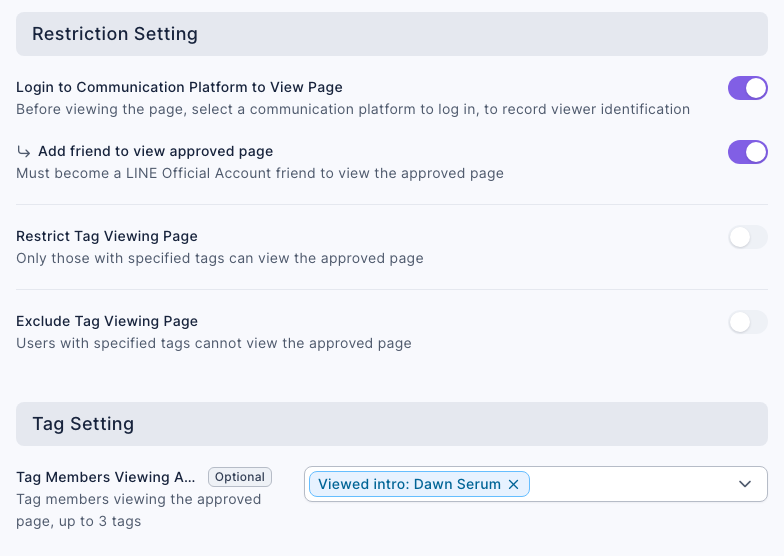Image resolution: width=784 pixels, height=556 pixels.
Task: Click the Tag Setting header
Action: [392, 424]
